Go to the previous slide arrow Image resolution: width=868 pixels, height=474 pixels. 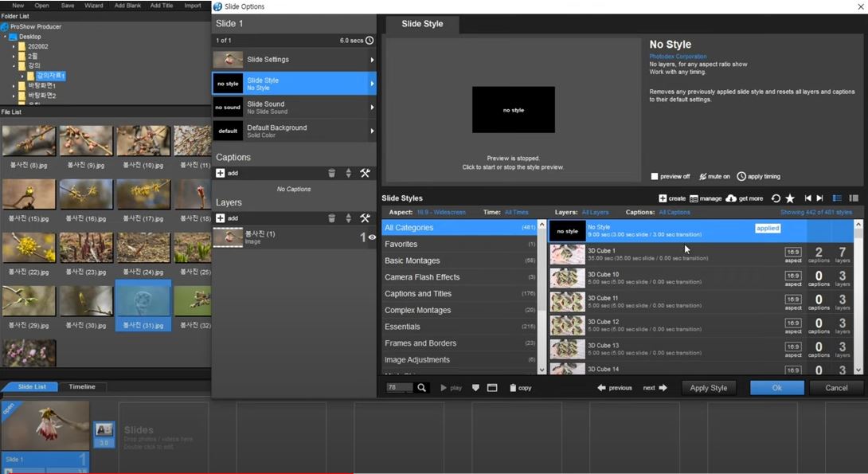(x=602, y=388)
